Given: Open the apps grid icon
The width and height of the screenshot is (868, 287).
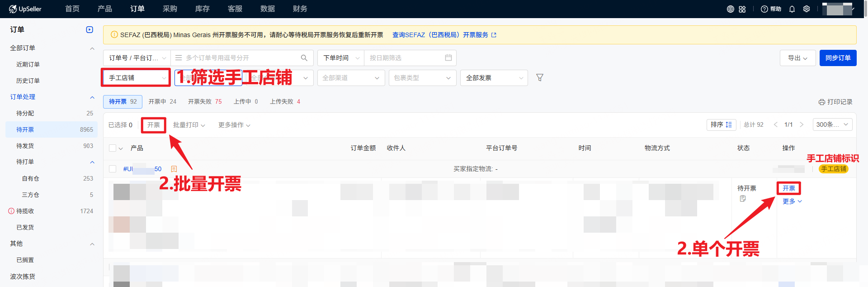Looking at the screenshot, I should (742, 9).
